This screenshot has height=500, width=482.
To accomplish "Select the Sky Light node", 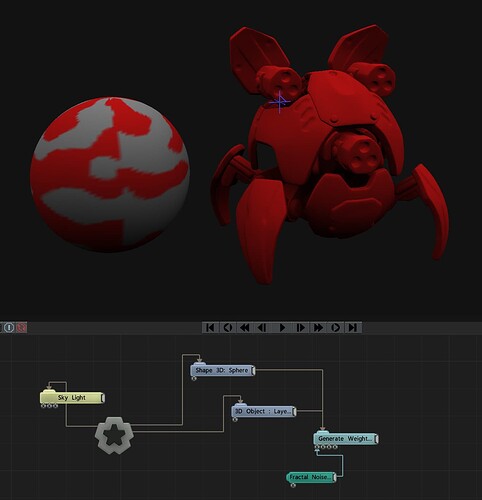I will point(72,398).
